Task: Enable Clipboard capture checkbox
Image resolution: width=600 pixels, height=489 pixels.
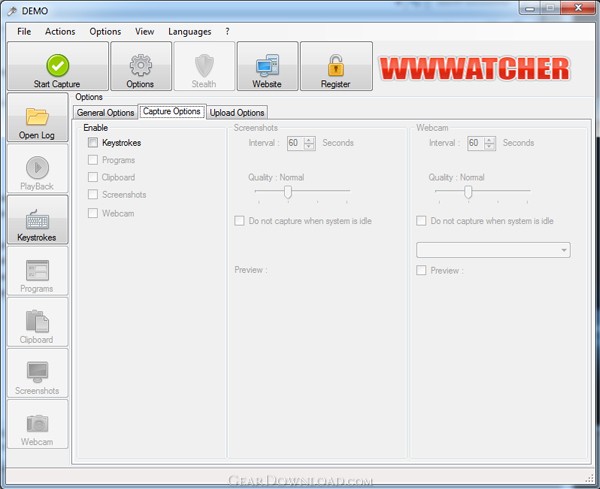Action: point(93,177)
